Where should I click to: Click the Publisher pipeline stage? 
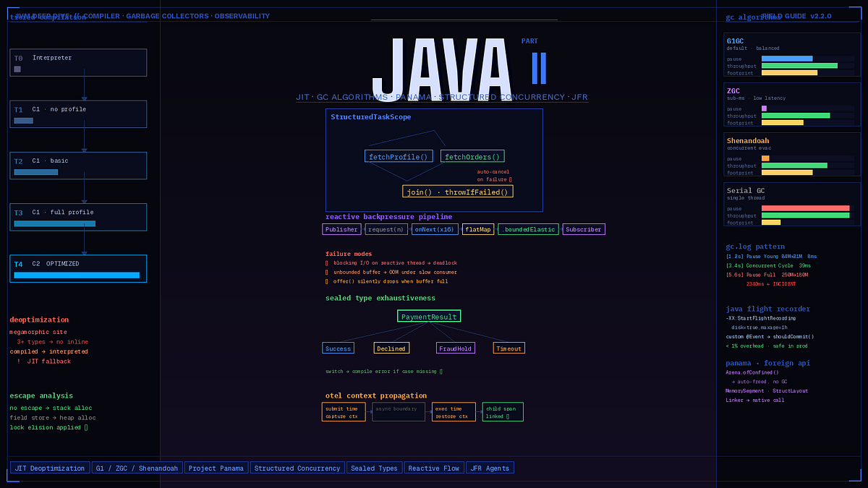(x=341, y=229)
